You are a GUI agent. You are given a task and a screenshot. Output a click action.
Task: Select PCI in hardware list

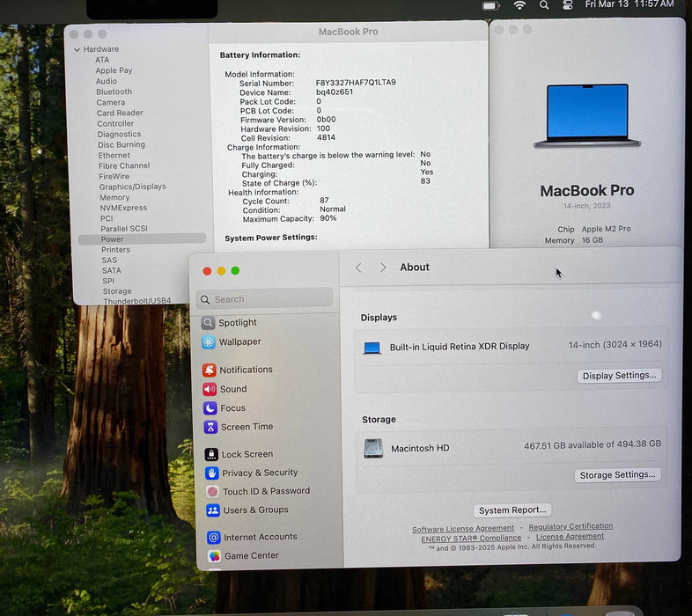tap(107, 218)
